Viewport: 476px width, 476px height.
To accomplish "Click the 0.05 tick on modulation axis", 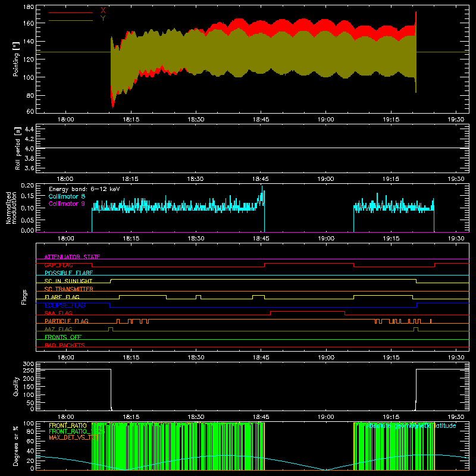I will [x=27, y=220].
